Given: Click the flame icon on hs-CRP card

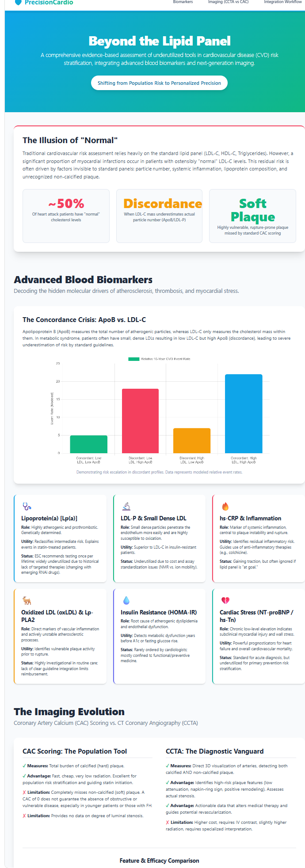Looking at the screenshot, I should (225, 507).
